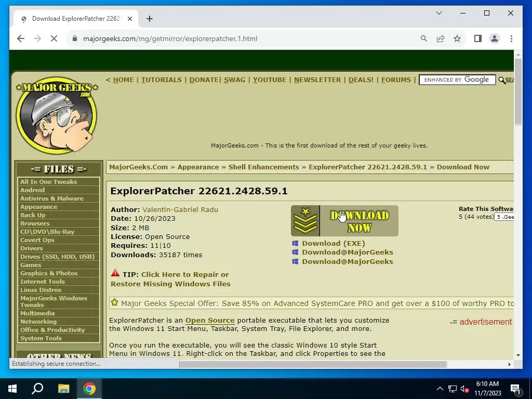This screenshot has height=399, width=532.
Task: Share this page via the share icon
Action: click(441, 38)
